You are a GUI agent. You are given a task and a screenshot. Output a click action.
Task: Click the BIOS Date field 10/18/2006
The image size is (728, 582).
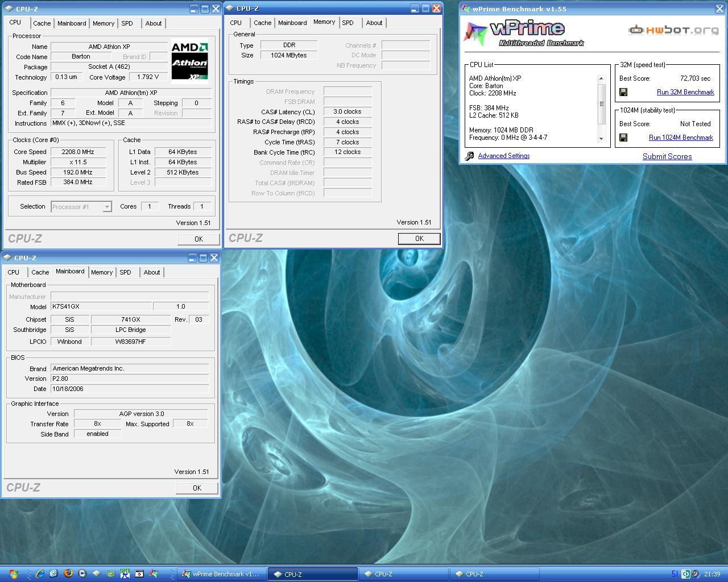[130, 389]
